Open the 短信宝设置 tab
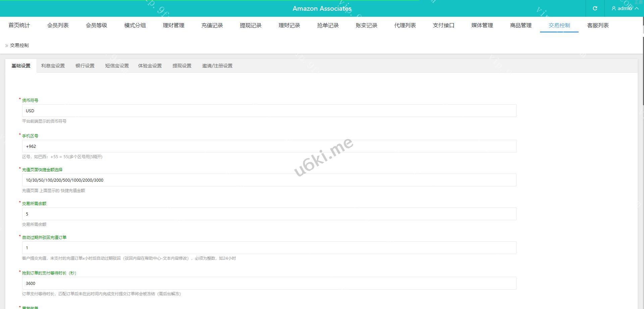The height and width of the screenshot is (309, 644). pos(117,66)
